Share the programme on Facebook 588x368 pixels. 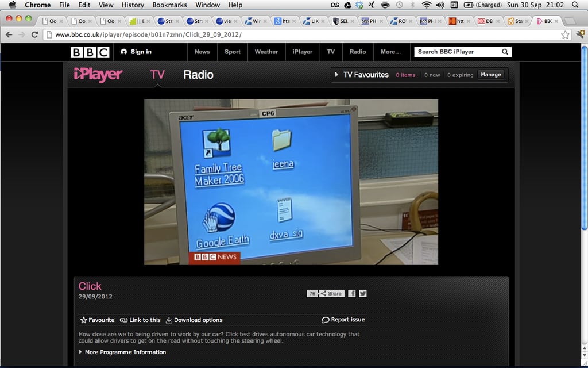coord(352,294)
